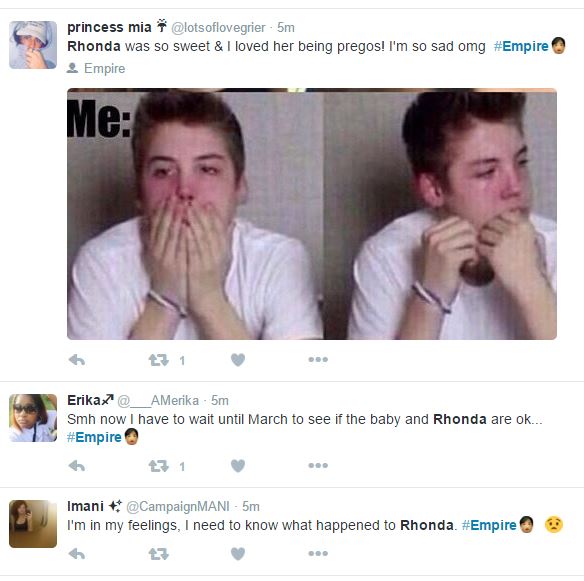The height and width of the screenshot is (581, 584).
Task: Open #Empire hashtag in princess mia's tweet
Action: pyautogui.click(x=521, y=46)
